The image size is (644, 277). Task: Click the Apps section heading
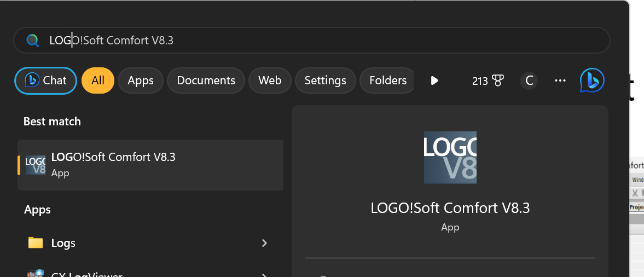(x=37, y=210)
